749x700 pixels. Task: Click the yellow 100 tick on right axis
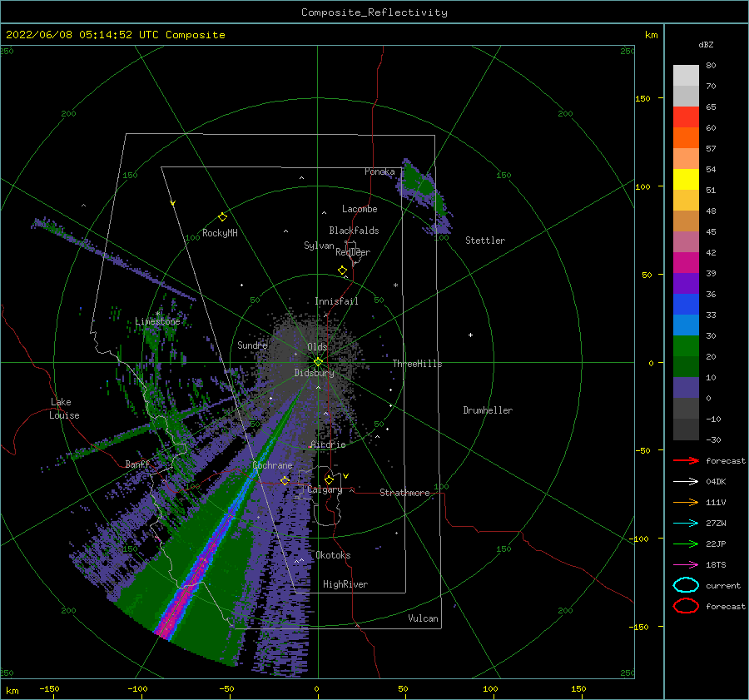(x=642, y=186)
